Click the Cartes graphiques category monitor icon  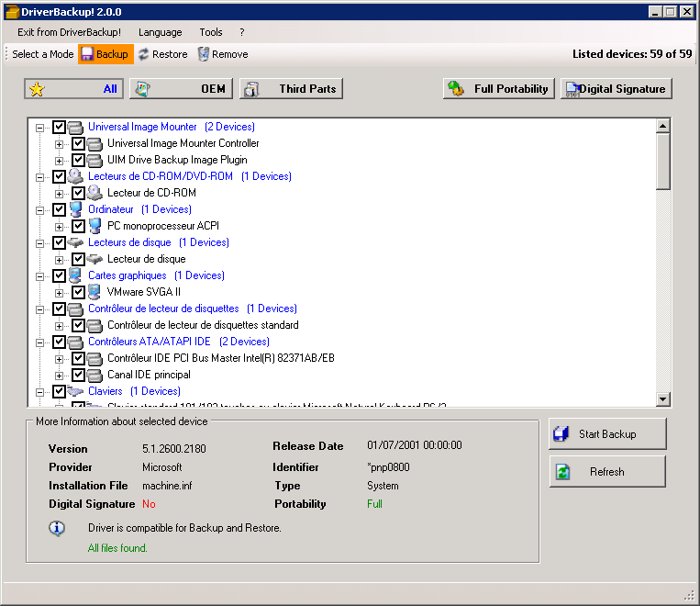point(75,275)
